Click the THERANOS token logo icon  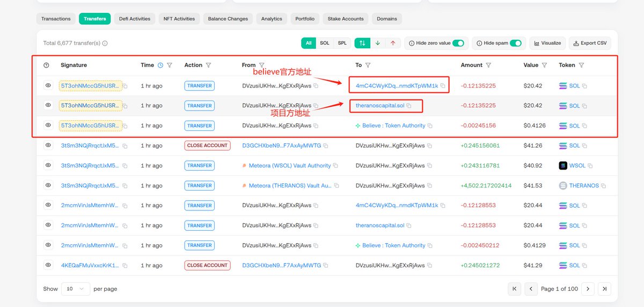pyautogui.click(x=563, y=186)
